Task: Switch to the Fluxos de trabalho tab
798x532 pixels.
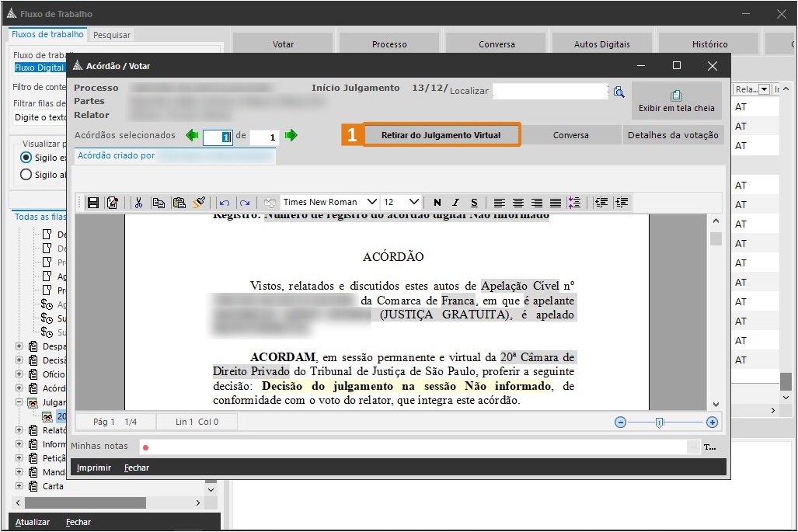Action: [47, 35]
